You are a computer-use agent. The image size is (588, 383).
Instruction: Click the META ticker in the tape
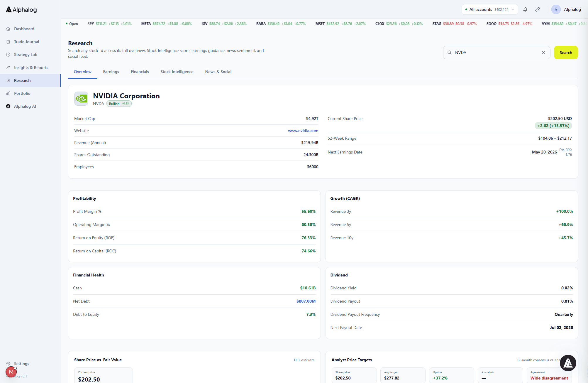[x=166, y=24]
